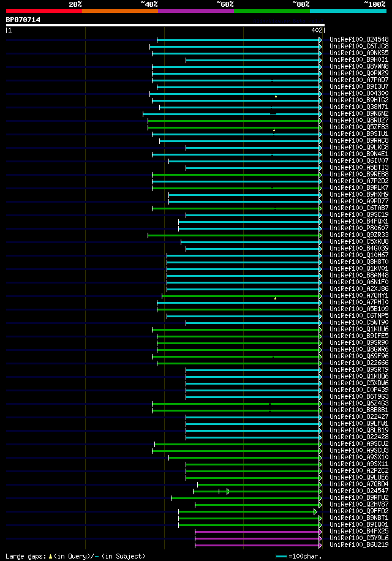Click the cyan alignment bar for UniRef100_Q10H67
Screen dimensions: 392x561
coord(244,255)
